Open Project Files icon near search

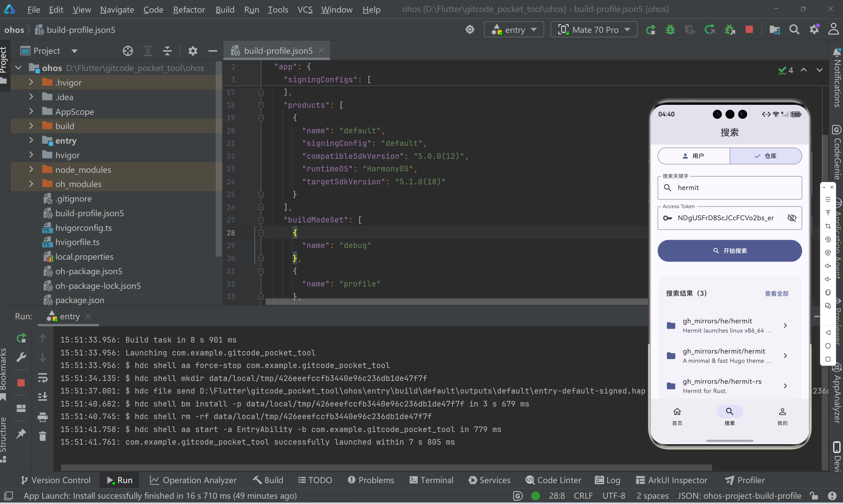(774, 30)
